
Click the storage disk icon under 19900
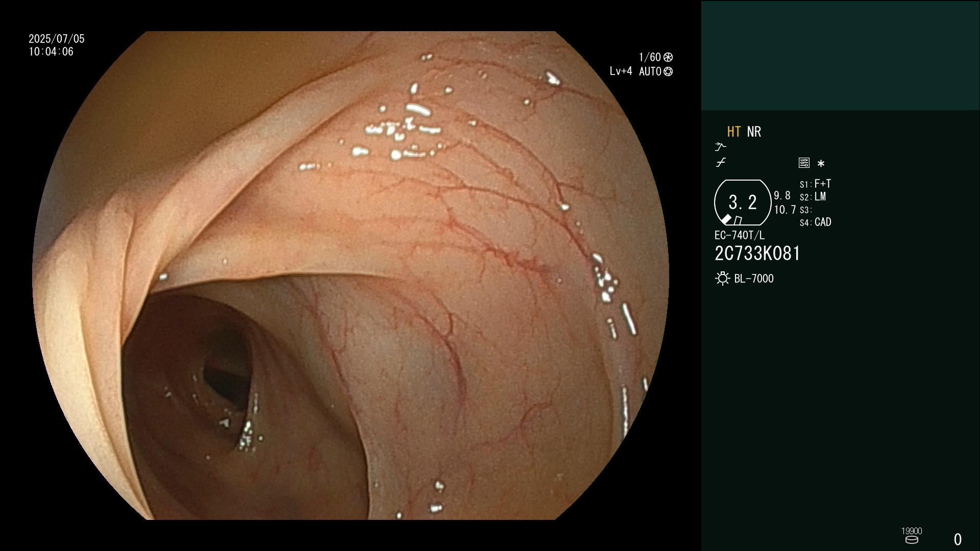point(912,540)
